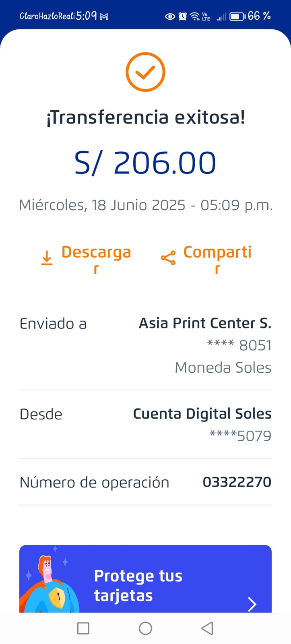Select the operation number 03322270
Image resolution: width=291 pixels, height=644 pixels.
click(237, 482)
